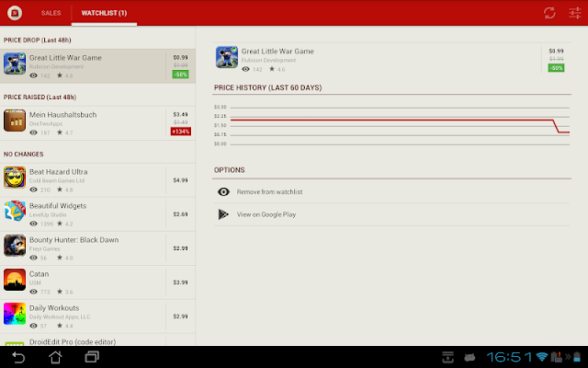Tap the battery indicator icon

tap(577, 357)
